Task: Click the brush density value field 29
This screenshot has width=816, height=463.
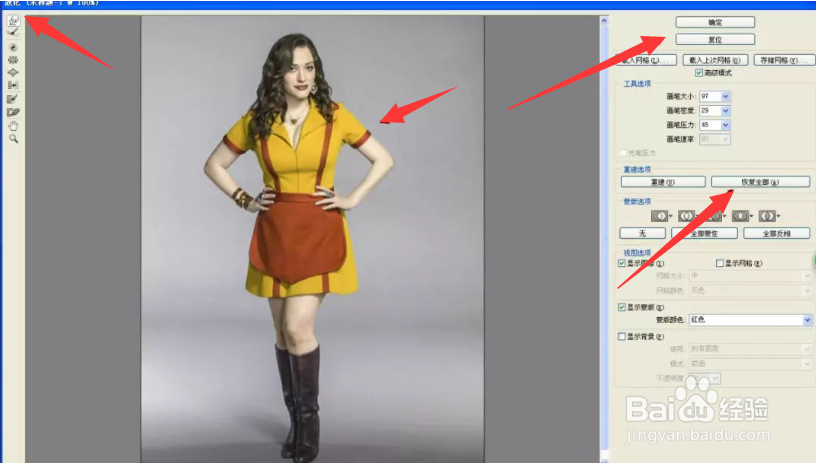Action: click(x=710, y=111)
